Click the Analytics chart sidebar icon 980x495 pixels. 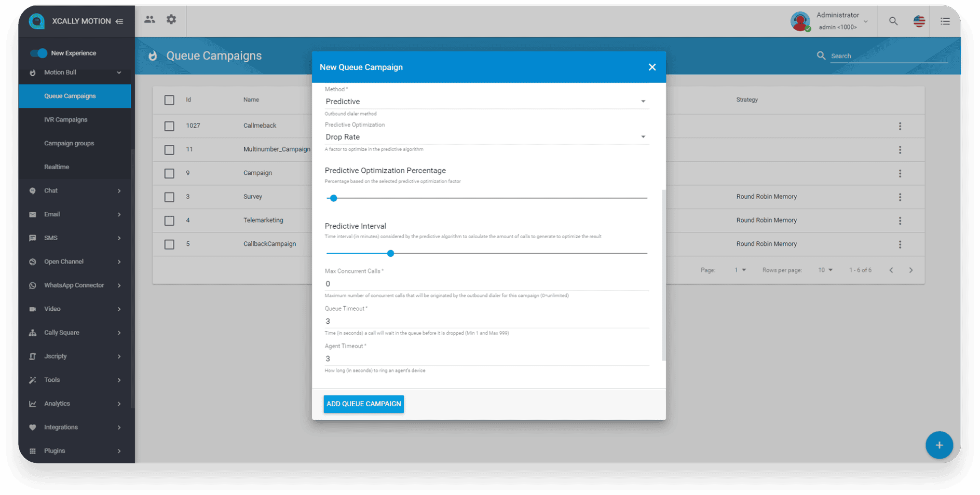33,404
